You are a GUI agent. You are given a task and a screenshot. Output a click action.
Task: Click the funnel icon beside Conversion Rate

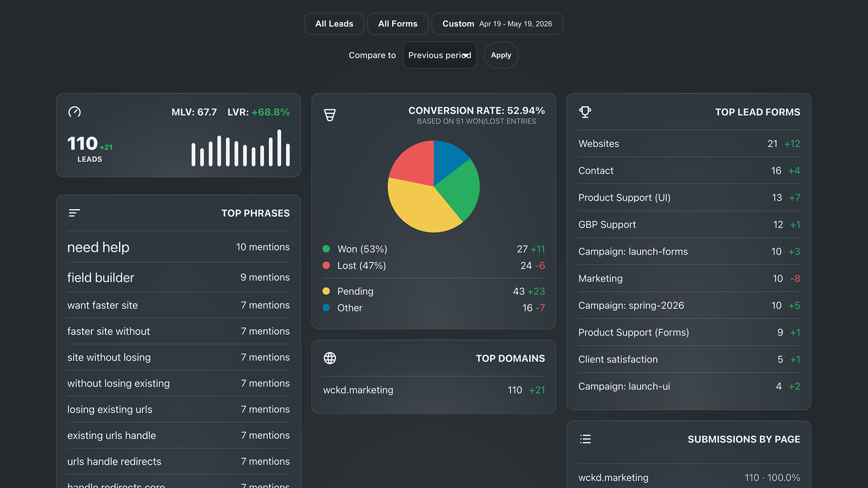[x=330, y=115]
